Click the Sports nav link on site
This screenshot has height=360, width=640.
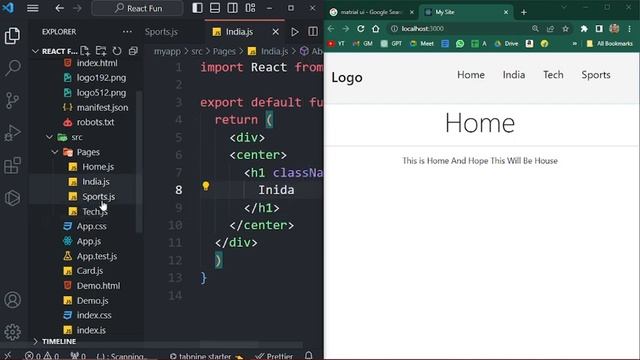[x=596, y=75]
